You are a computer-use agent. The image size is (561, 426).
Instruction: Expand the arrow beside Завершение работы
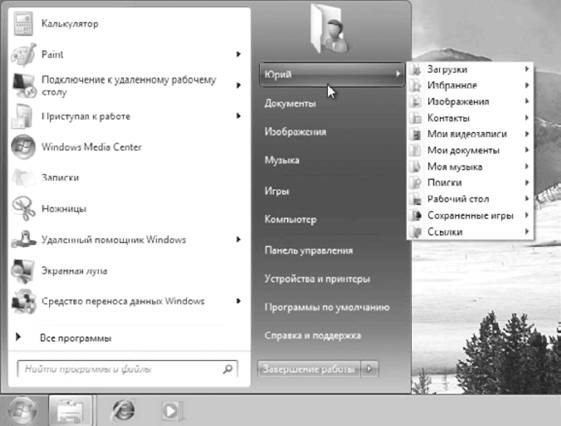(370, 369)
